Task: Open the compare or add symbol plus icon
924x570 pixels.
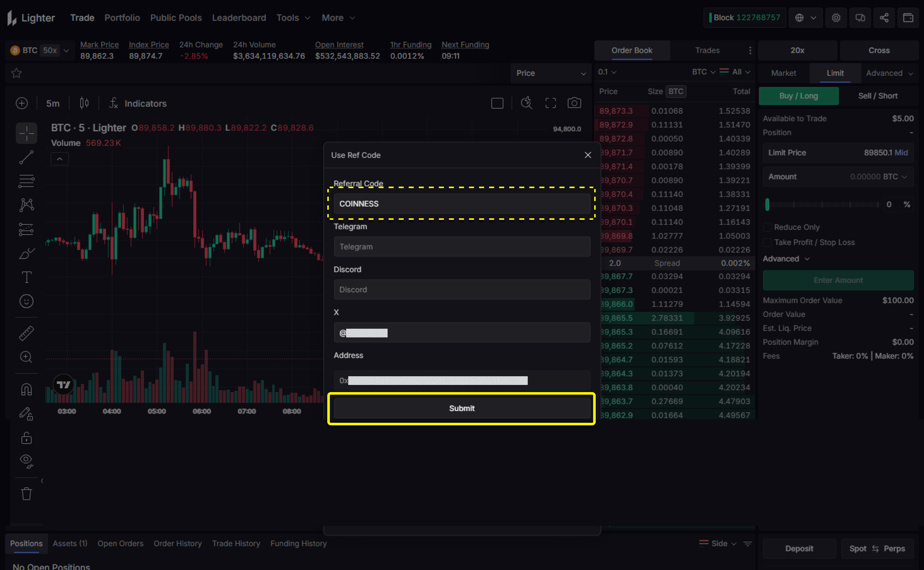Action: pyautogui.click(x=22, y=103)
